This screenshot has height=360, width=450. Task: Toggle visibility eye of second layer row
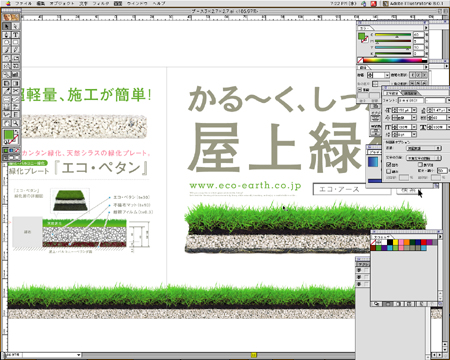[359, 277]
